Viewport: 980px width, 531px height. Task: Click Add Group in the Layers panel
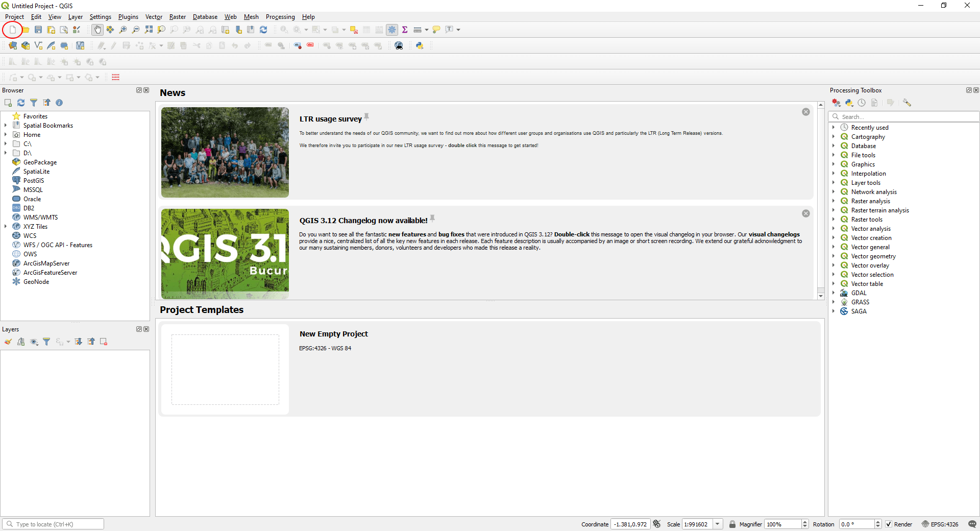21,342
